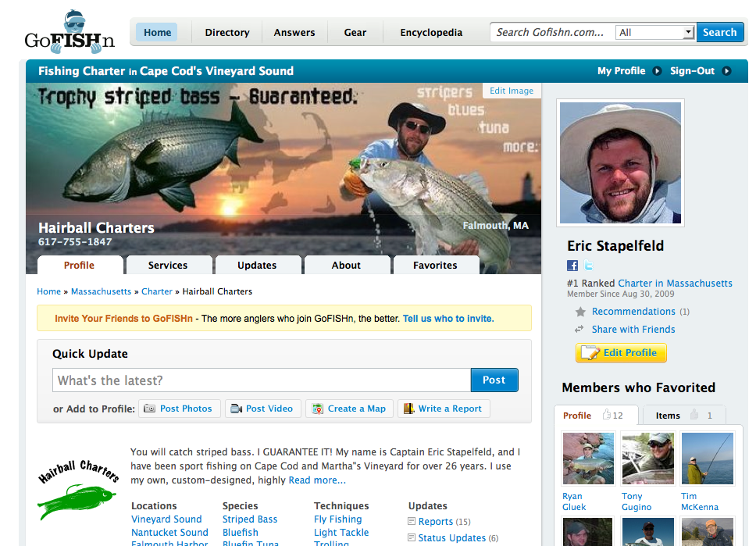Open the Charter in Massachusetts ranking link
The image size is (756, 546).
[x=675, y=283]
